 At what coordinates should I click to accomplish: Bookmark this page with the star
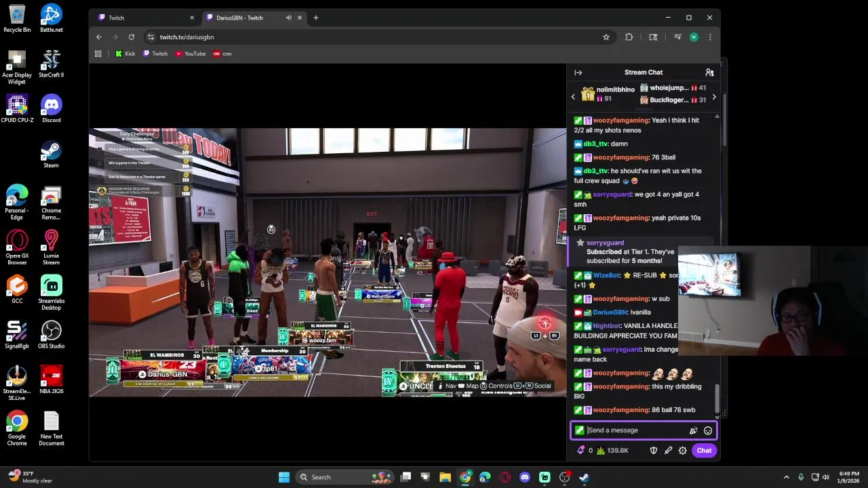(606, 37)
